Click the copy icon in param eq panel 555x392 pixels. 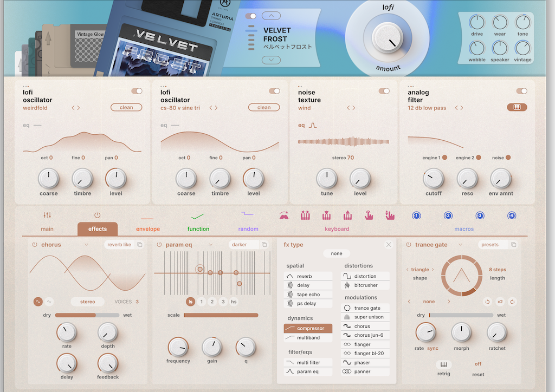coord(264,245)
